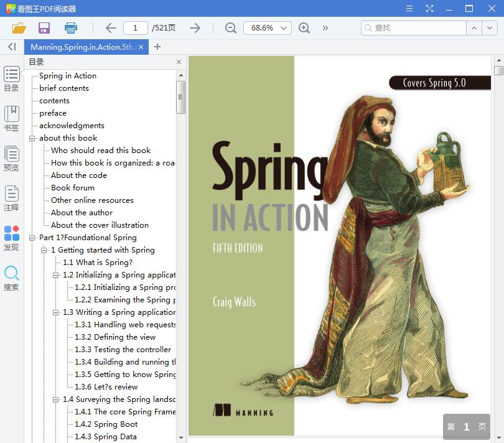Open the 预览 thumbnails panel
This screenshot has width=504, height=443.
click(12, 159)
